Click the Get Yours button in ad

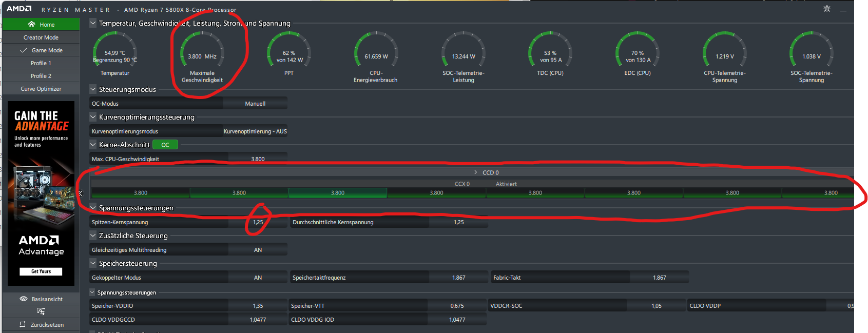(x=41, y=271)
